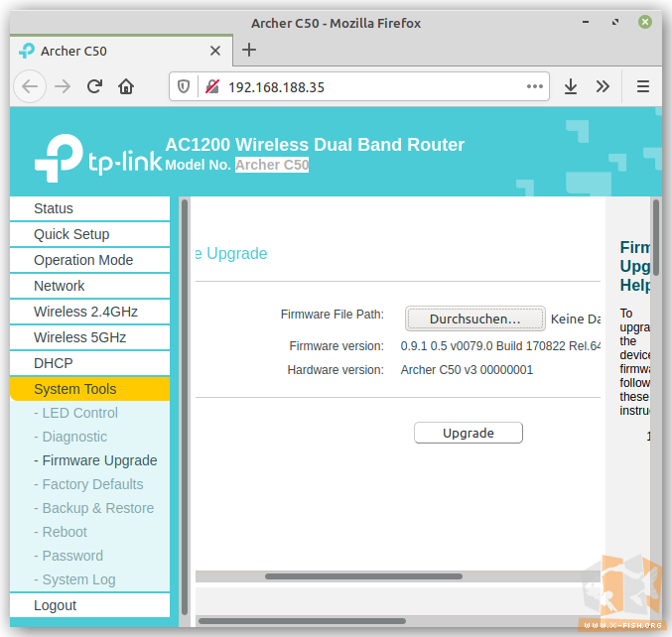This screenshot has width=672, height=637.
Task: Click the hardware version Archer C50 v3 text
Action: click(x=467, y=370)
